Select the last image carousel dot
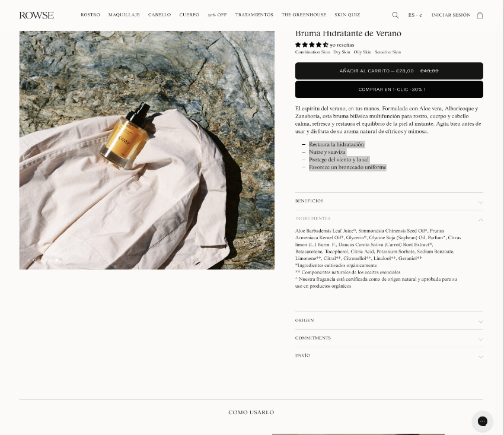 tap(56, 260)
